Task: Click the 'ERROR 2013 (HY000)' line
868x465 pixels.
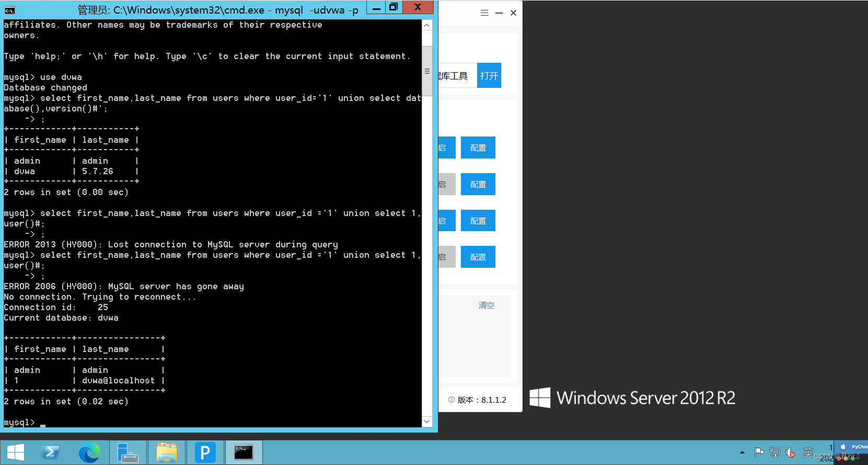Action: (x=171, y=244)
